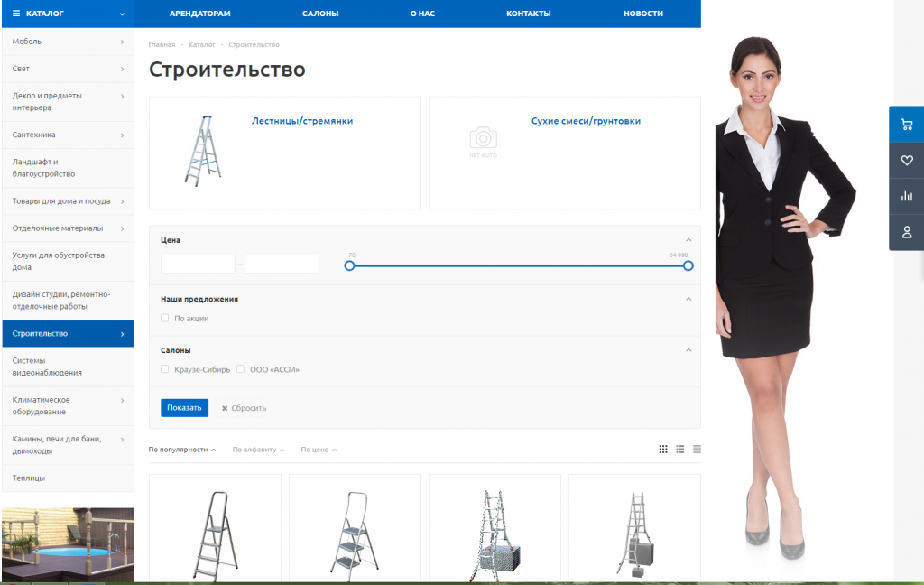
Task: Open the wishlist heart icon
Action: [x=906, y=160]
